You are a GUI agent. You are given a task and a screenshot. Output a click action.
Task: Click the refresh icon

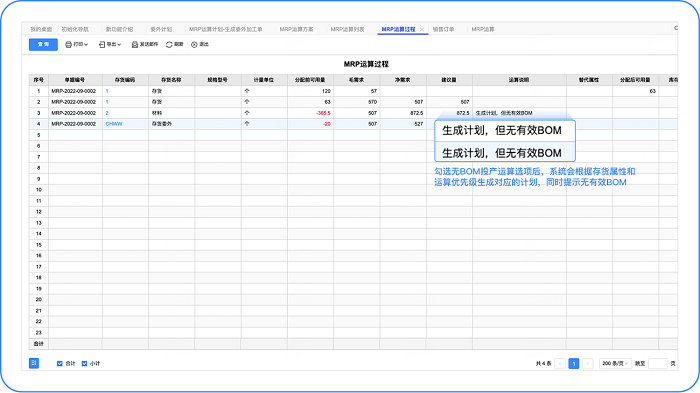(169, 45)
